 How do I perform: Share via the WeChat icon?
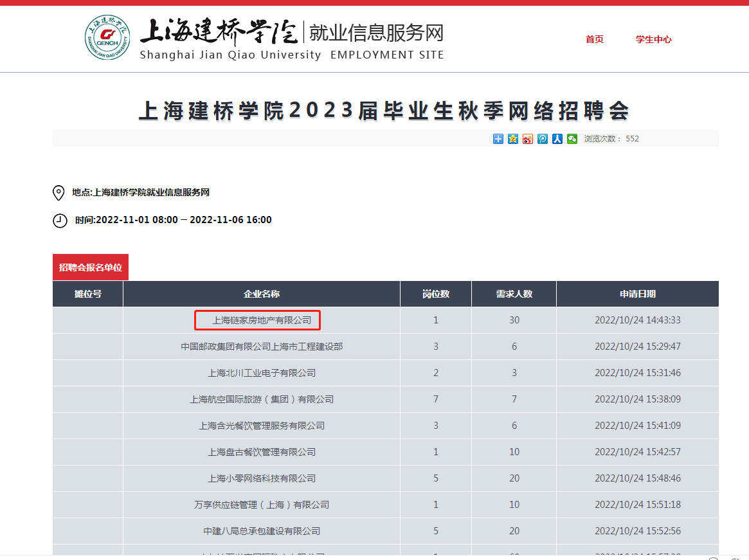pyautogui.click(x=572, y=139)
